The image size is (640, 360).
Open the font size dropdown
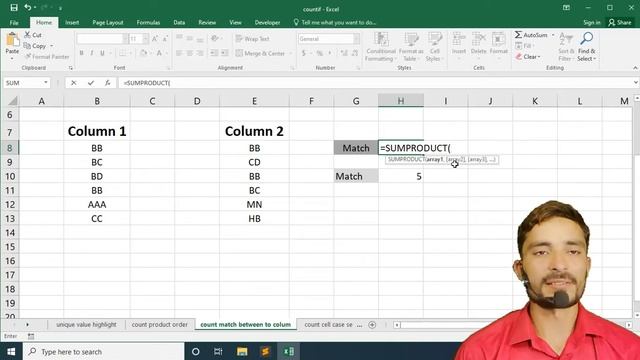click(146, 39)
